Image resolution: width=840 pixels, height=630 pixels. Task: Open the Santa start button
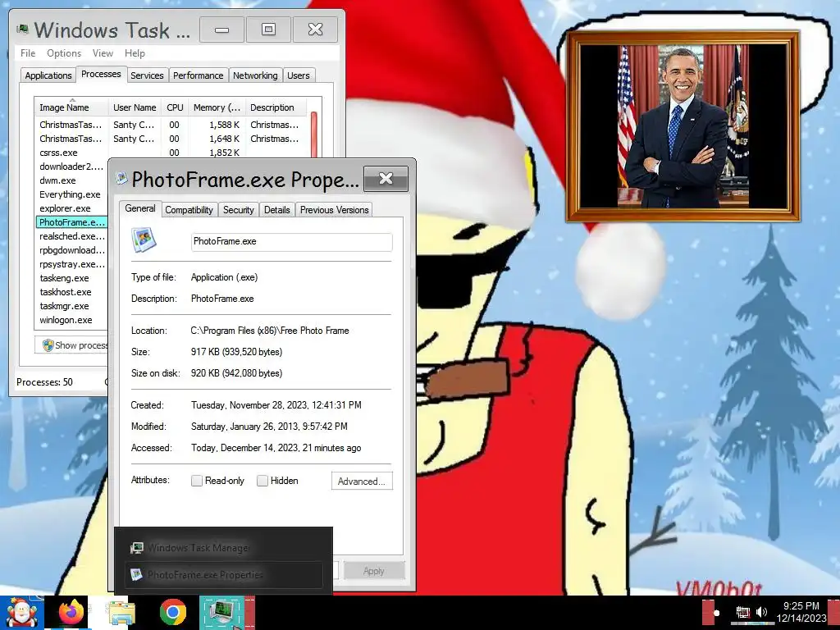(21, 612)
